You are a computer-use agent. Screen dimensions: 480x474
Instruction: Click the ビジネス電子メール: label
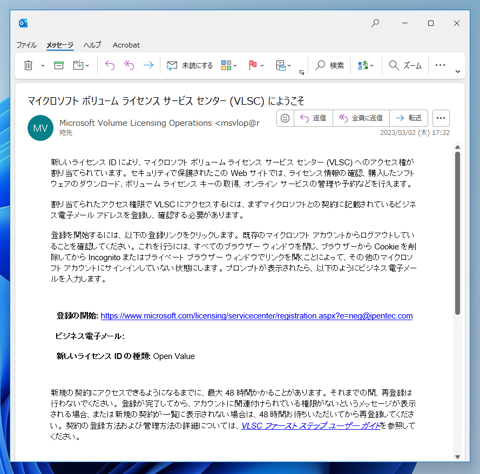click(89, 336)
